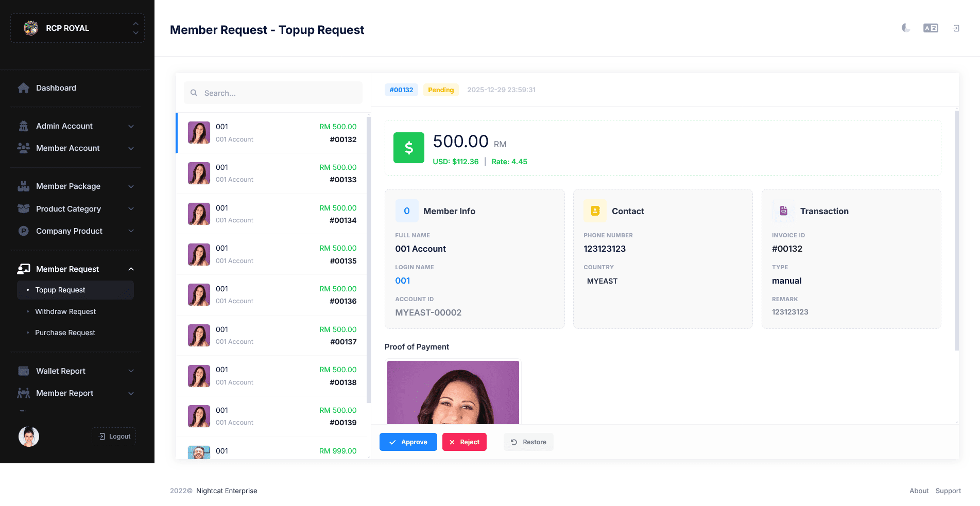Click the request search field
This screenshot has height=506, width=980.
273,93
